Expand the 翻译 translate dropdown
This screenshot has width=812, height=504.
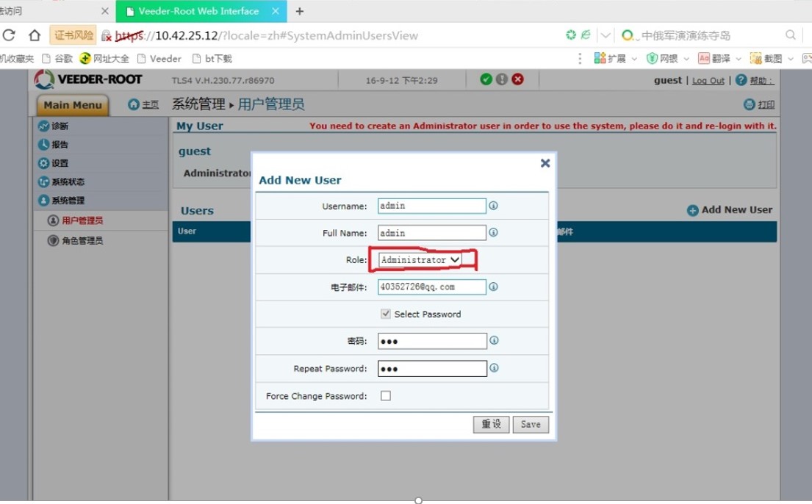tap(738, 59)
